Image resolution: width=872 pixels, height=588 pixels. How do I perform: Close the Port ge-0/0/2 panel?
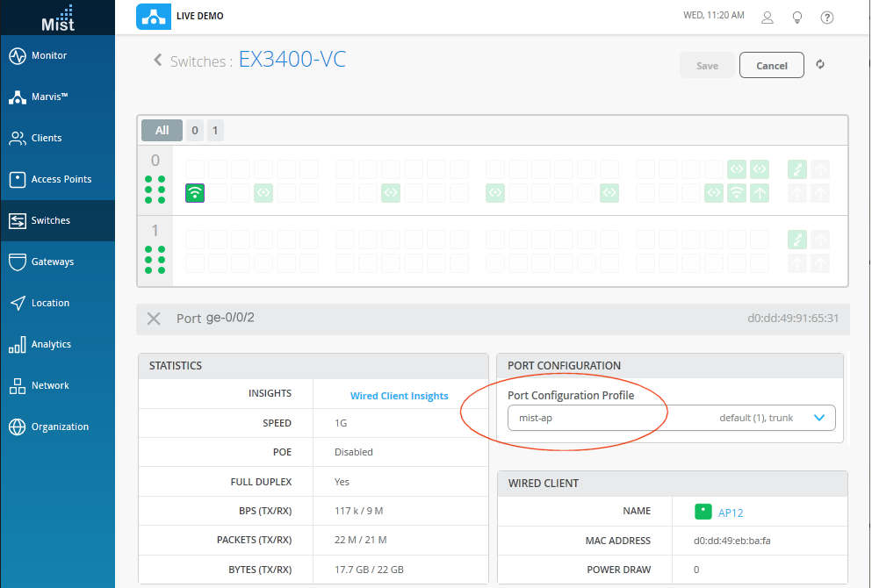(x=154, y=319)
